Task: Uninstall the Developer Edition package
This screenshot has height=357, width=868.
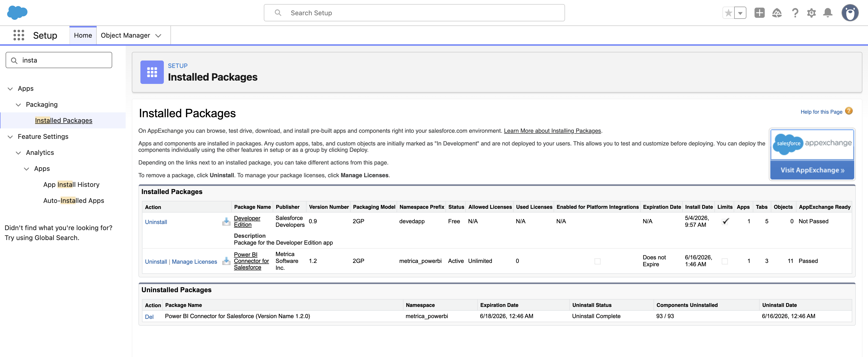Action: coord(156,222)
